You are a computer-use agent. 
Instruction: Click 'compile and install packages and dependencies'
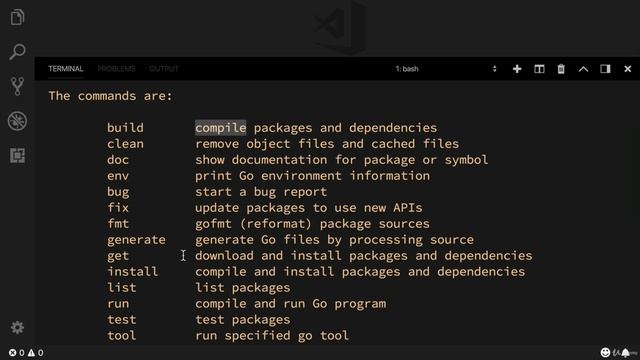pos(360,272)
